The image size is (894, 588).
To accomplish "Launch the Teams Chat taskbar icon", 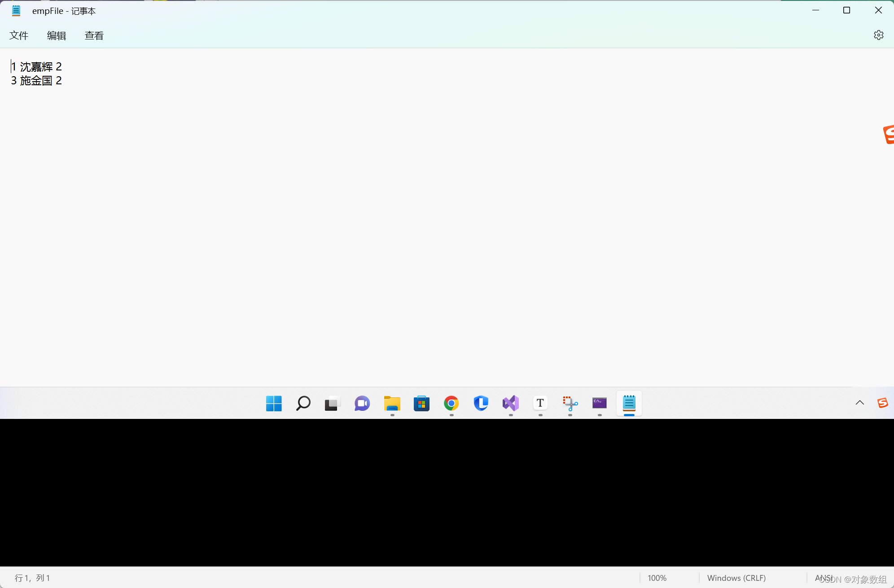I will pos(362,403).
